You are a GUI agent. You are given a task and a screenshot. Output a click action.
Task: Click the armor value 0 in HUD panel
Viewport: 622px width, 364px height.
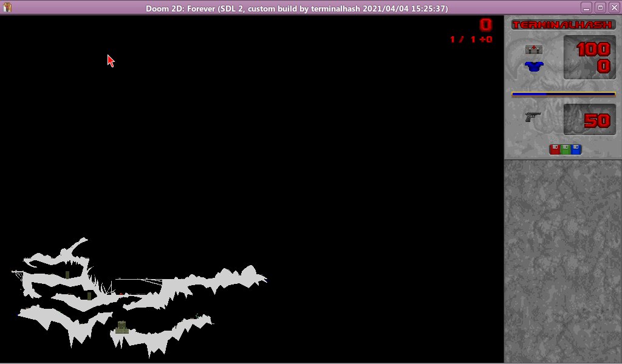click(x=603, y=66)
